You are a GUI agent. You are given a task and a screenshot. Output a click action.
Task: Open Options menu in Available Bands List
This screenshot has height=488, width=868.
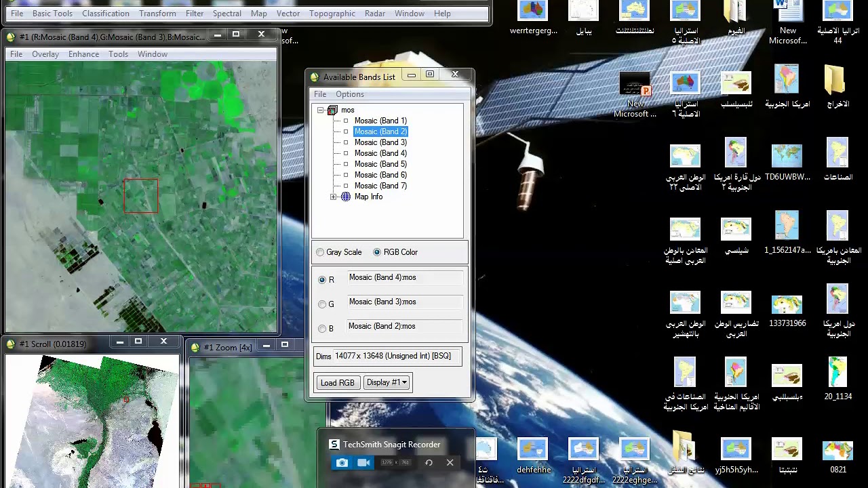(350, 94)
